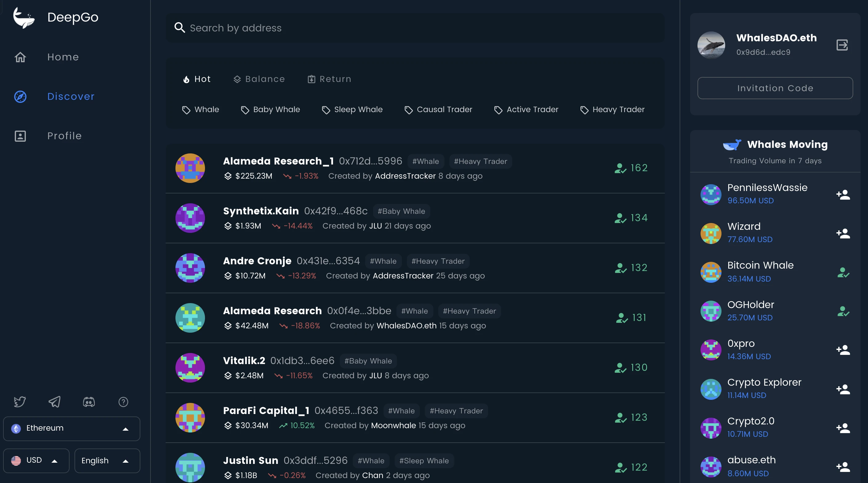The image size is (868, 483).
Task: Toggle following icon for OGHolder
Action: pyautogui.click(x=843, y=311)
